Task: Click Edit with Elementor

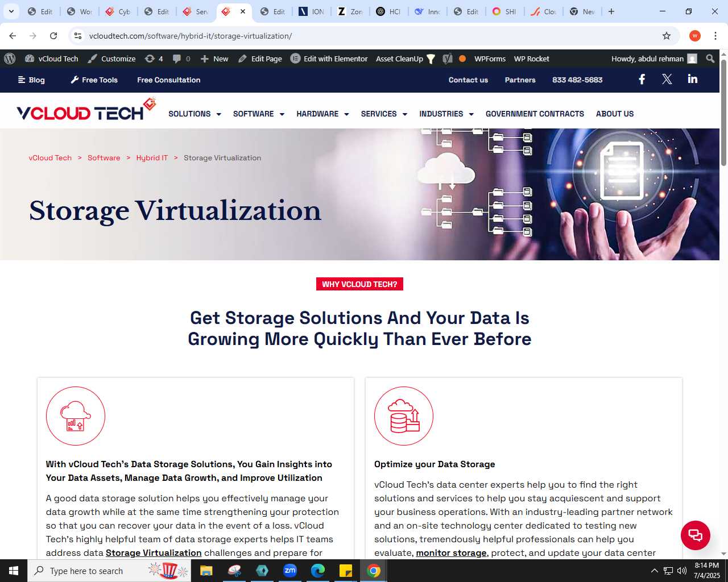Action: click(x=329, y=59)
